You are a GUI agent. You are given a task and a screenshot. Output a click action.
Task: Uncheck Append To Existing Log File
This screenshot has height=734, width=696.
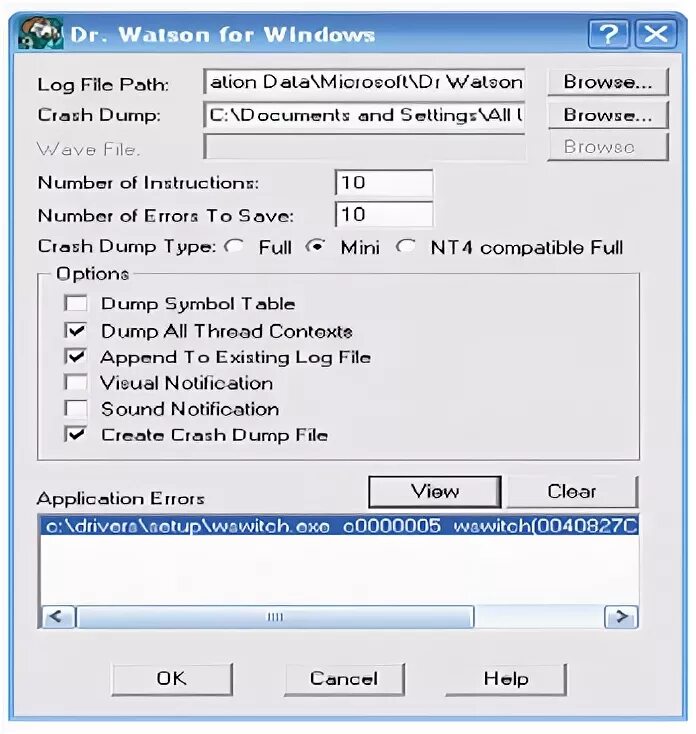75,357
